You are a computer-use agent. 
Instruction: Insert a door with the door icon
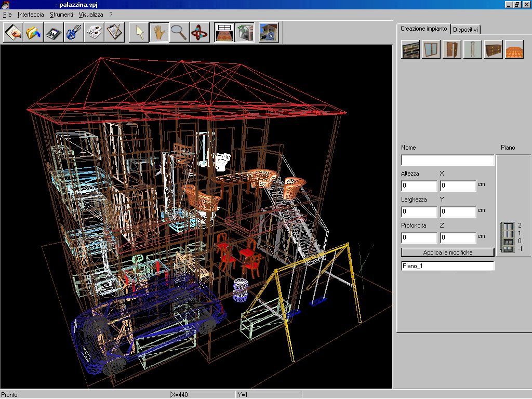click(452, 49)
